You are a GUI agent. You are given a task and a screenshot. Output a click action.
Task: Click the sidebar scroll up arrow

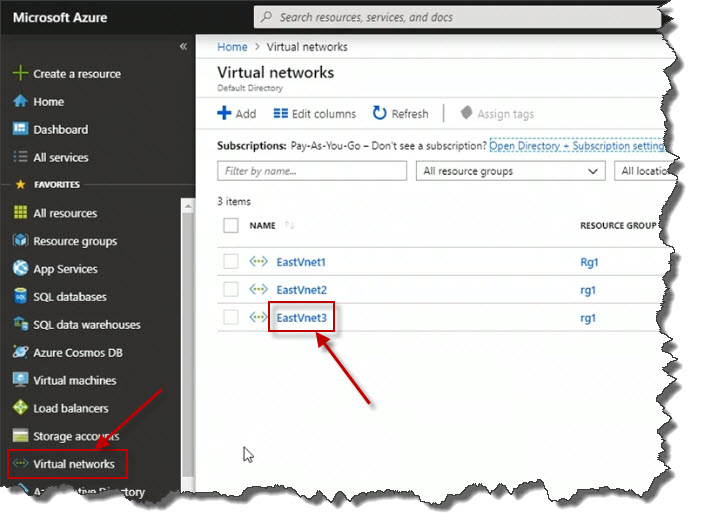click(188, 206)
